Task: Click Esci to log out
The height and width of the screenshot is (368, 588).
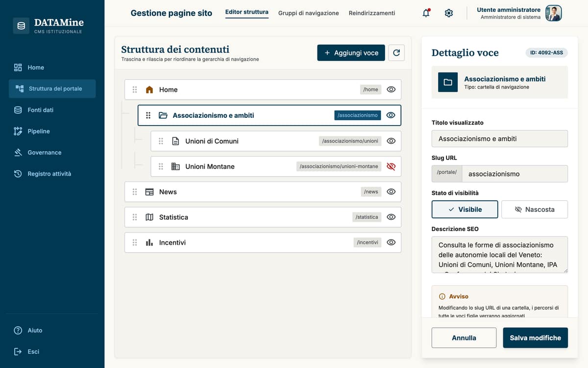Action: (52, 351)
